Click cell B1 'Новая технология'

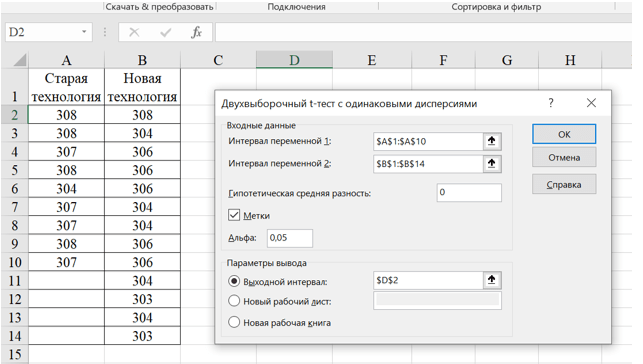142,87
